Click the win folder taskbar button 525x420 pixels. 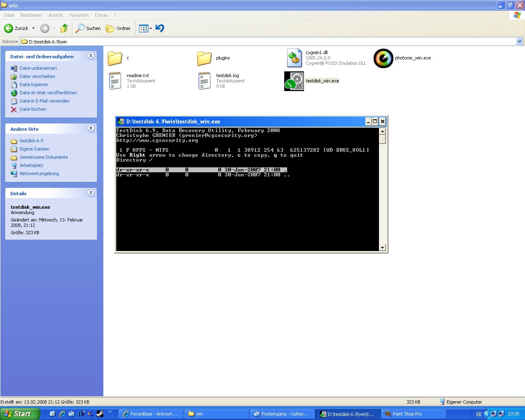217,414
